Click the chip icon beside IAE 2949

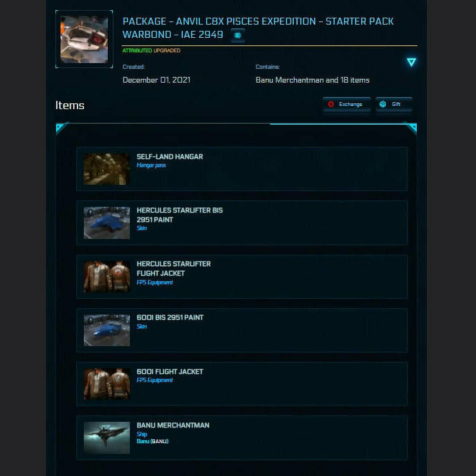238,35
